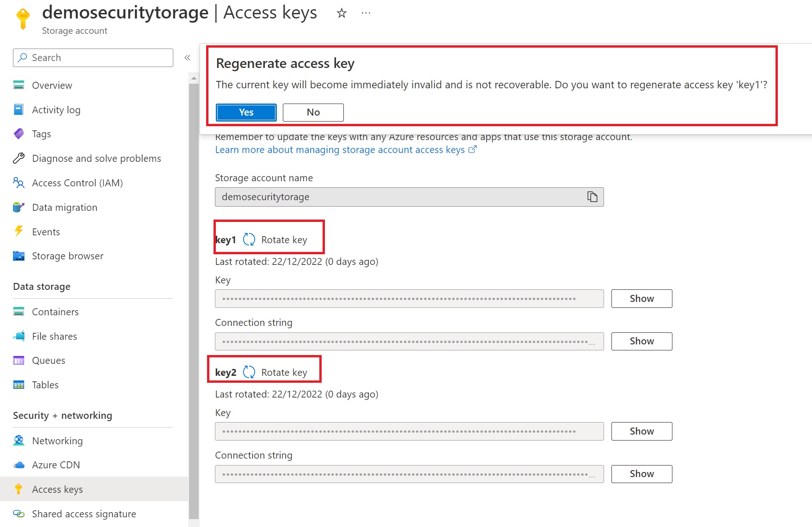Viewport: 812px width, 527px height.
Task: Collapse the sidebar with double chevron
Action: pyautogui.click(x=188, y=58)
